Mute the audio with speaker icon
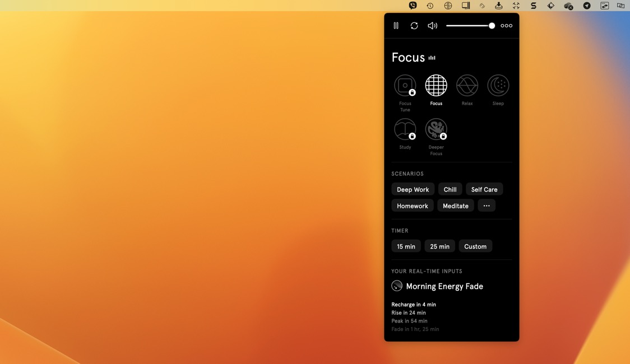The image size is (630, 364). tap(432, 26)
